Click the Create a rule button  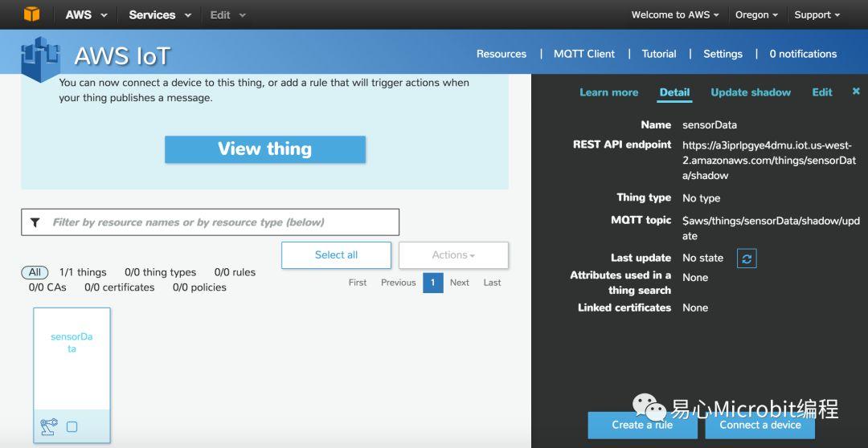click(642, 425)
